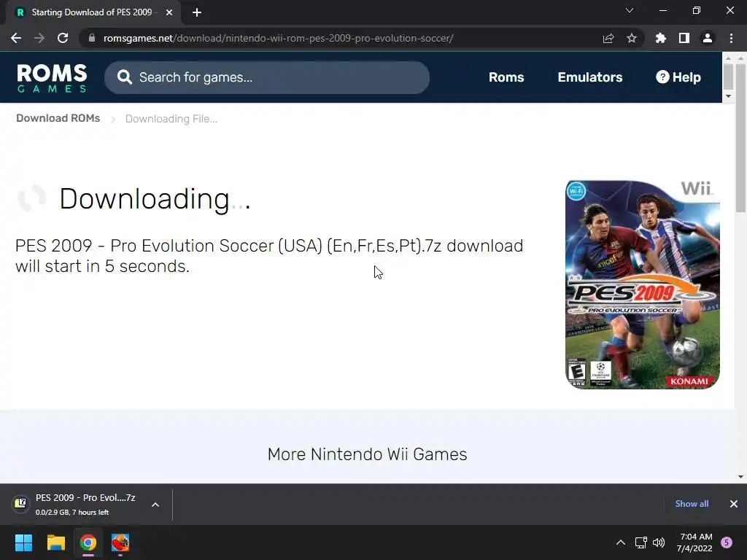Click the page scrollbar down arrow
Viewport: 747px width, 560px height.
tap(740, 476)
